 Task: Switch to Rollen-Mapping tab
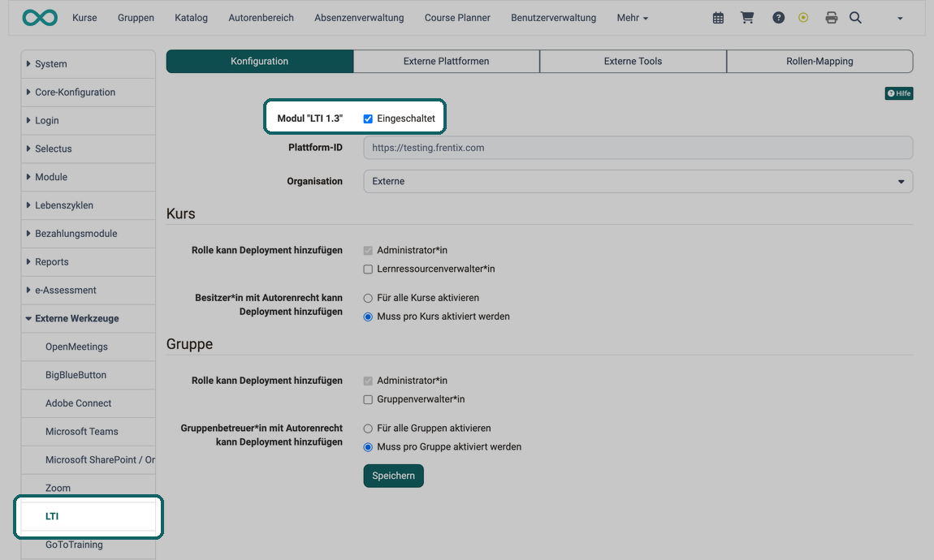pos(819,62)
